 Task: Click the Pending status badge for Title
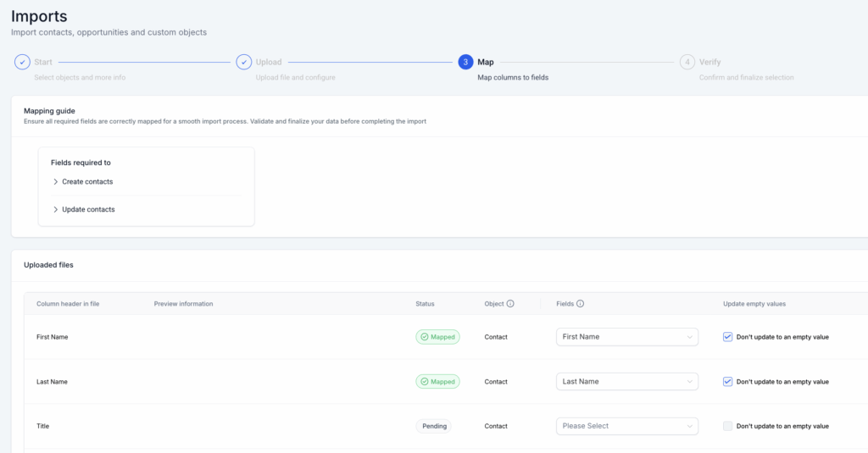point(433,426)
